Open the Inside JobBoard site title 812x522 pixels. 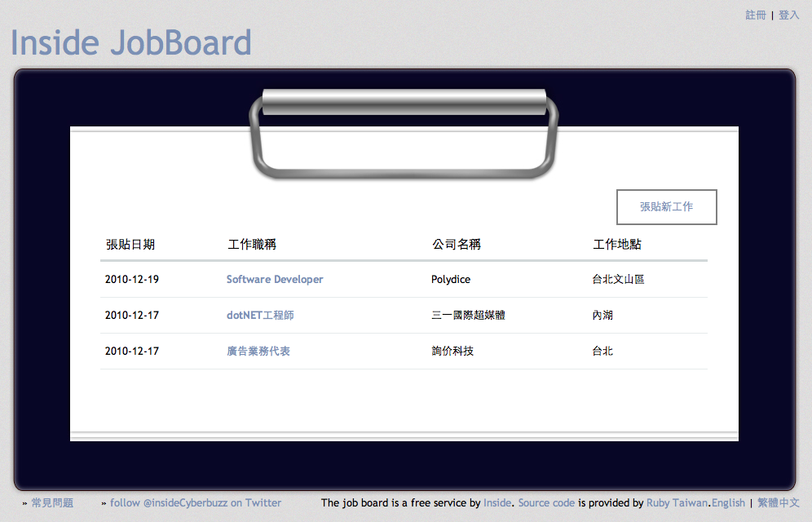click(x=131, y=42)
